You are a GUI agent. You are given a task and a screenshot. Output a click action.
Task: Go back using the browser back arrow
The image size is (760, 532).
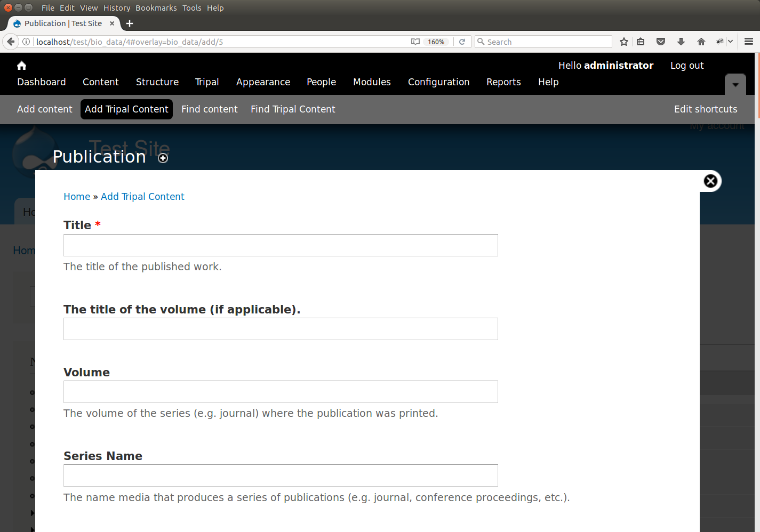tap(11, 42)
